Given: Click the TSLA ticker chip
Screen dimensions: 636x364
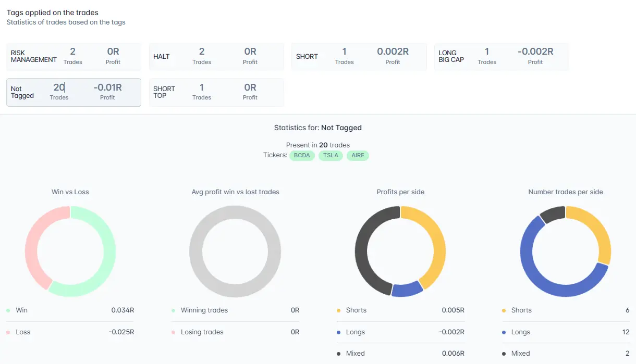Looking at the screenshot, I should click(331, 155).
